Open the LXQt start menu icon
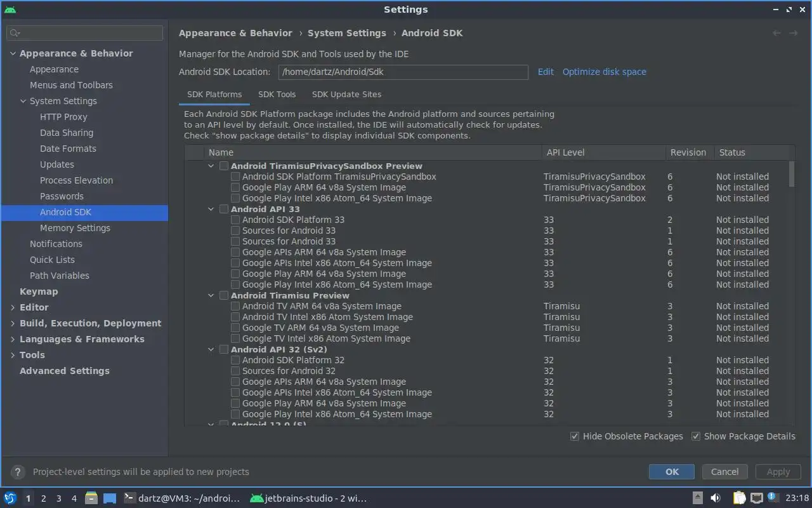Image resolution: width=812 pixels, height=508 pixels. tap(10, 498)
